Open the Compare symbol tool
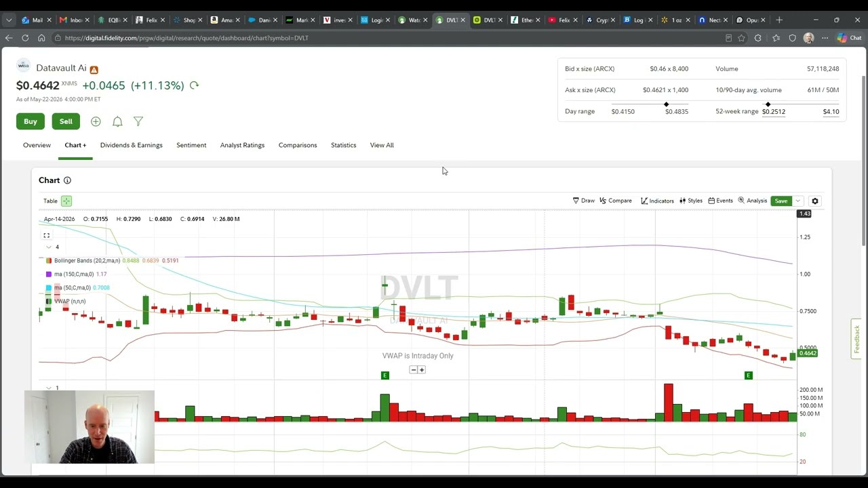The image size is (868, 488). [x=616, y=201]
